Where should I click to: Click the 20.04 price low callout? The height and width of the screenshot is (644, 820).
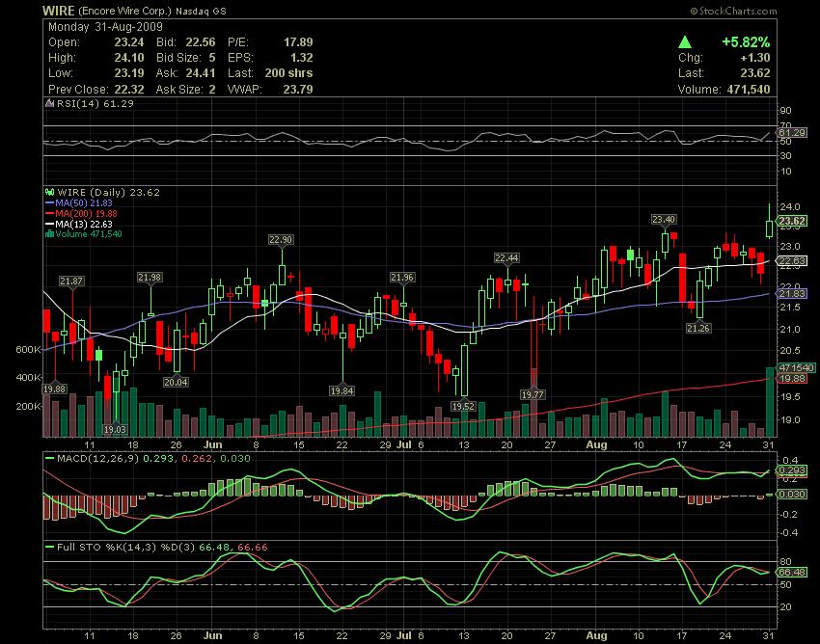coord(176,382)
